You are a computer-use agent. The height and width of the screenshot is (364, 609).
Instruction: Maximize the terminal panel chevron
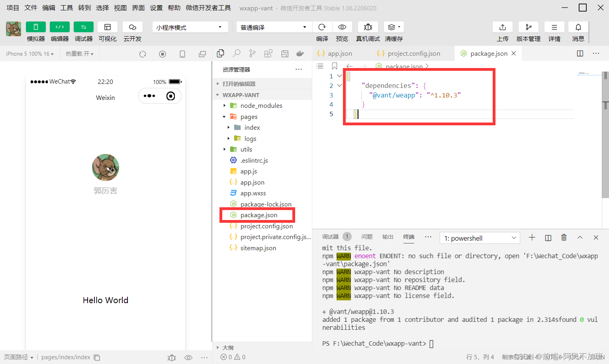pyautogui.click(x=580, y=237)
